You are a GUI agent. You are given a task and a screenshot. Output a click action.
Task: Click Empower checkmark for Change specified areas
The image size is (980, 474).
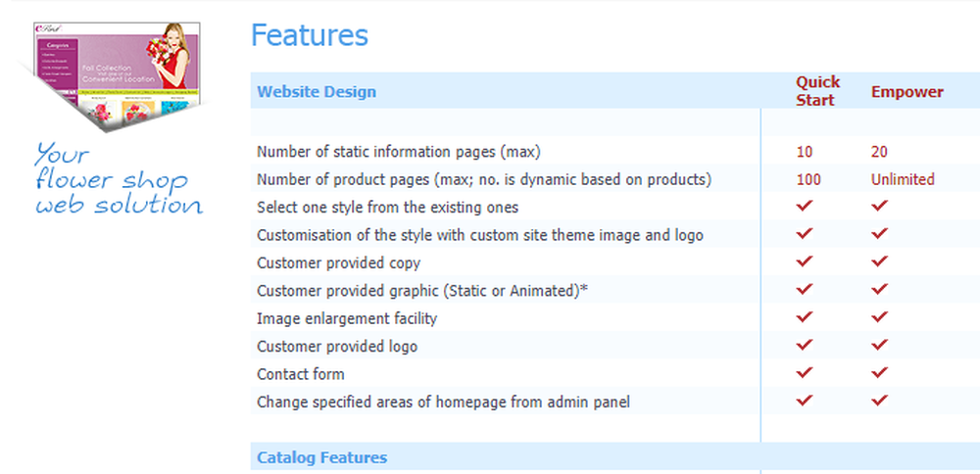[879, 400]
